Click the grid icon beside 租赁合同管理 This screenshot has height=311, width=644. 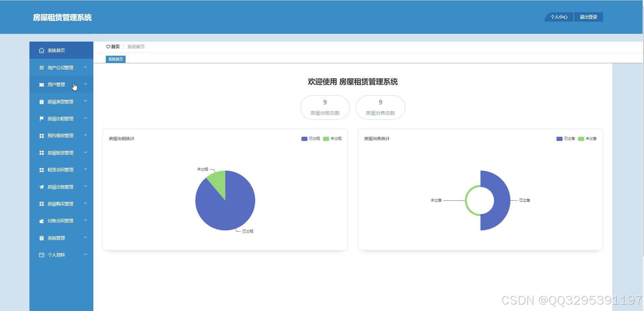pos(42,170)
